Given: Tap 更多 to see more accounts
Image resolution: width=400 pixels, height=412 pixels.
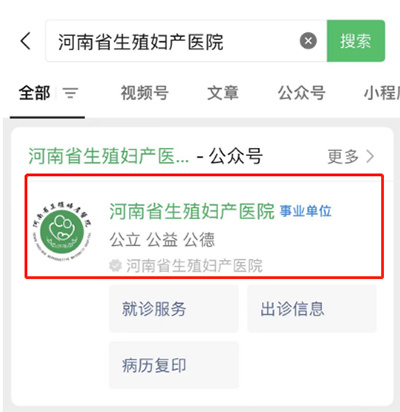Looking at the screenshot, I should pyautogui.click(x=343, y=156).
